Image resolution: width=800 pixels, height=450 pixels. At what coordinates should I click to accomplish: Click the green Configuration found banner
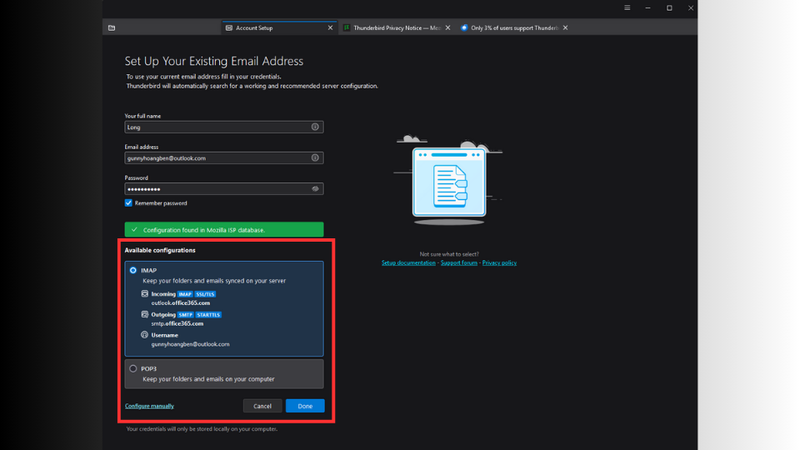point(224,230)
